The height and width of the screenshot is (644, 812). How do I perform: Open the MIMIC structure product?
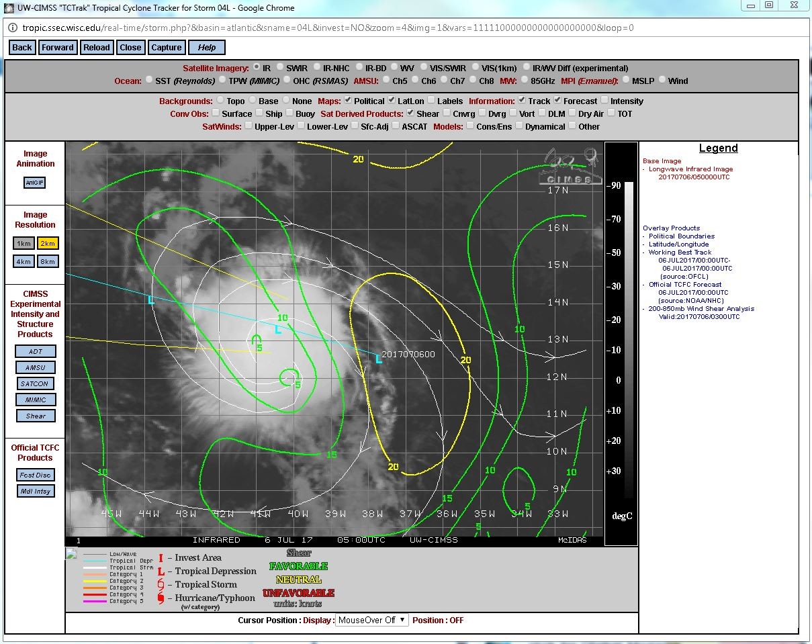pos(36,400)
